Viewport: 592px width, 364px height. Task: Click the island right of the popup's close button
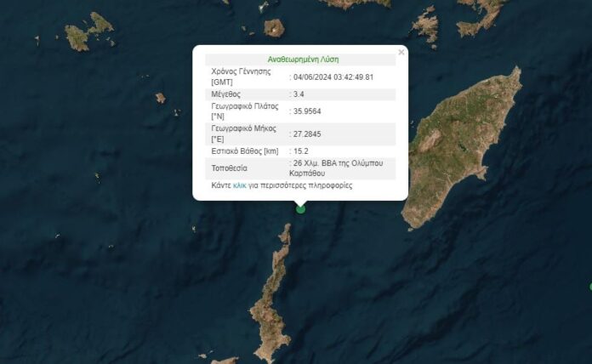click(x=425, y=26)
